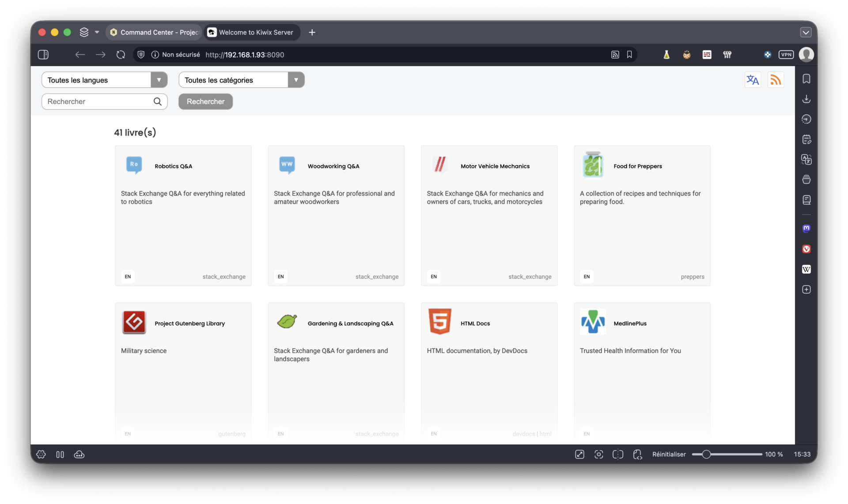848x504 pixels.
Task: Click the capture page camera icon
Action: coord(598,454)
